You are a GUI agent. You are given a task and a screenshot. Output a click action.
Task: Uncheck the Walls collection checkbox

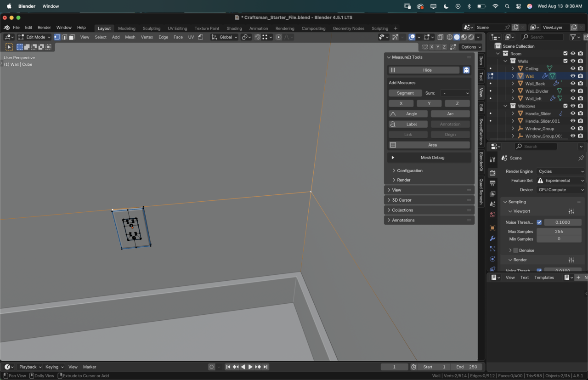coord(565,61)
